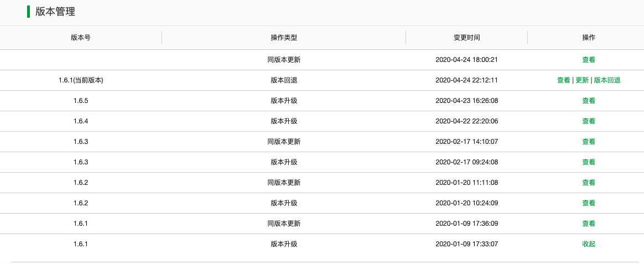Open 查看 for version 1.6.4
644x264 pixels.
coord(589,122)
